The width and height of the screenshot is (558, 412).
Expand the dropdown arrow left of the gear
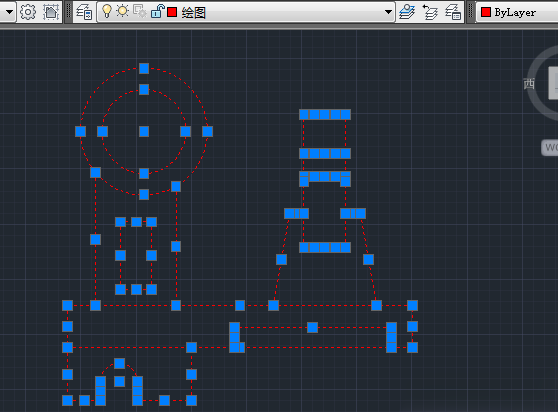[x=9, y=12]
